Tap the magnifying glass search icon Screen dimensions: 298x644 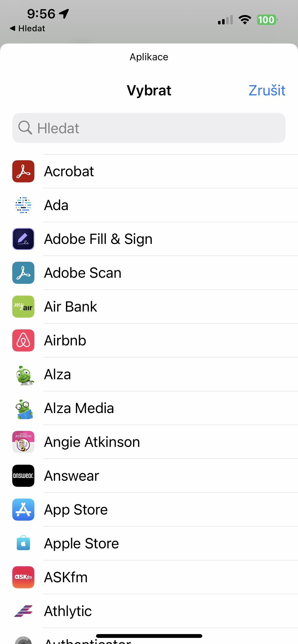(x=25, y=128)
